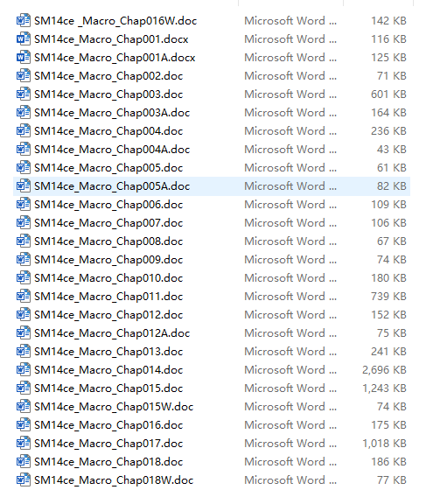Click the 2,696 KB size of Chap014
The height and width of the screenshot is (504, 440).
(x=384, y=369)
